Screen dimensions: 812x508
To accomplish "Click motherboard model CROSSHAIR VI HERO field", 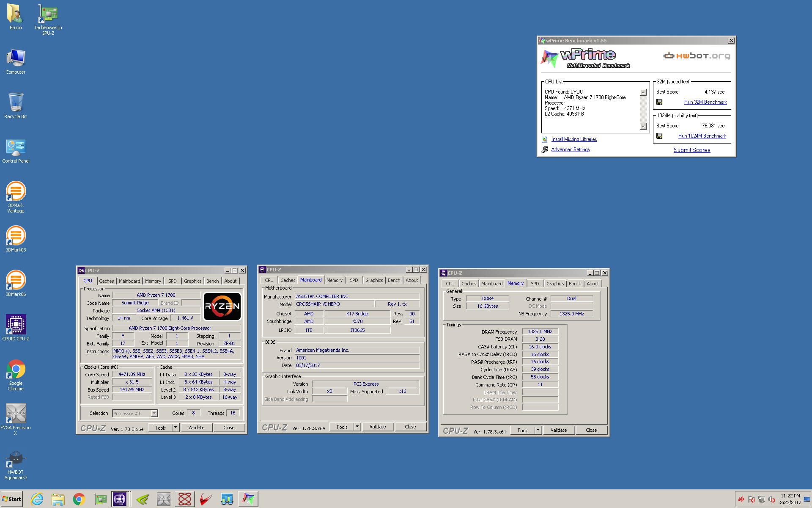I will (335, 304).
